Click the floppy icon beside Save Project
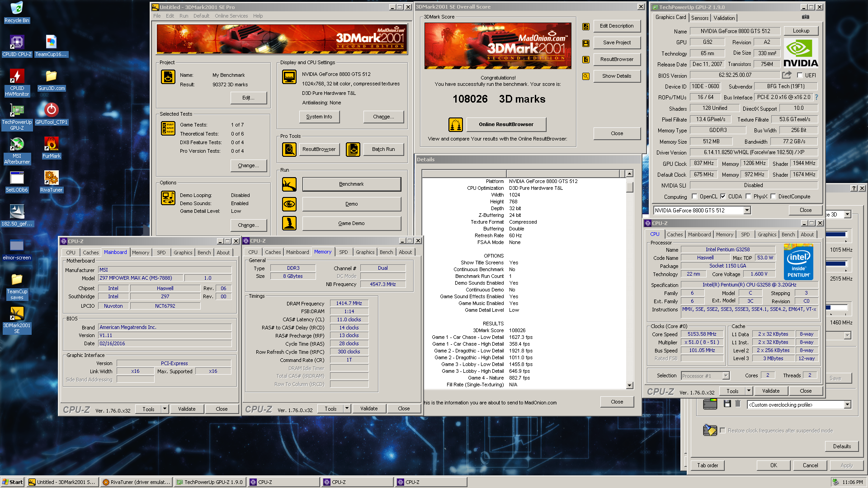Screen dimensions: 868x488 (586, 43)
